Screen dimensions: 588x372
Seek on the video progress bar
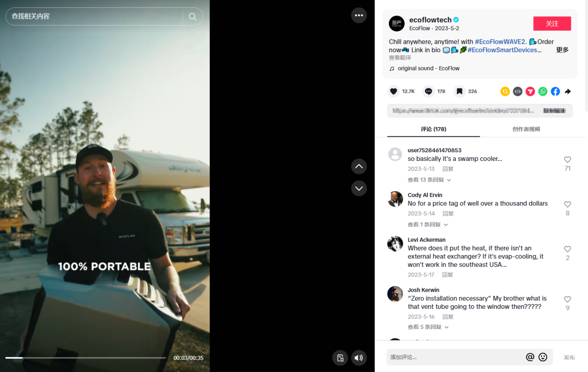coord(85,358)
